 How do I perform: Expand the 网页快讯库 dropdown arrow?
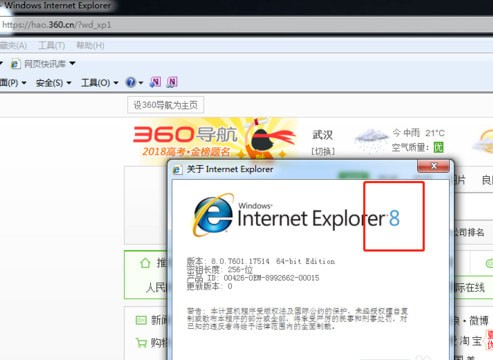coord(73,63)
